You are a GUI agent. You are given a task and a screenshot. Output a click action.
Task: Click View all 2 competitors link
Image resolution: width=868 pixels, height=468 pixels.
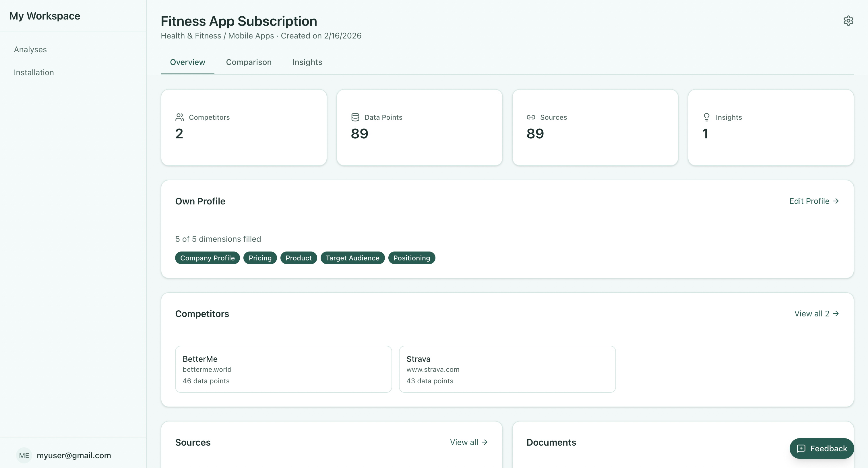[x=816, y=314]
